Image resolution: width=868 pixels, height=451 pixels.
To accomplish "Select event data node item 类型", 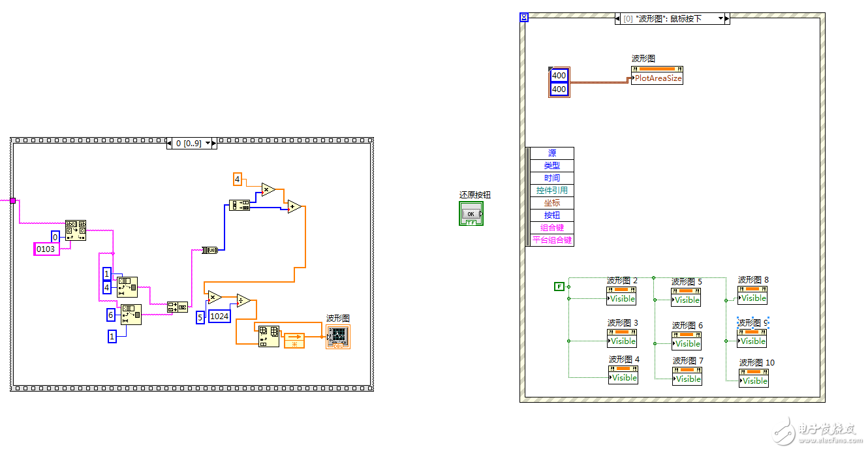I will [x=552, y=166].
